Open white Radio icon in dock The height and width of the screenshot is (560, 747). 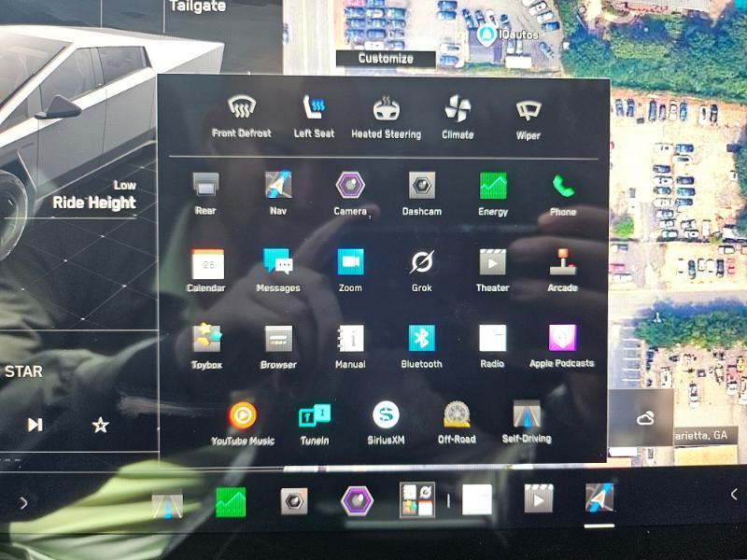(x=477, y=499)
